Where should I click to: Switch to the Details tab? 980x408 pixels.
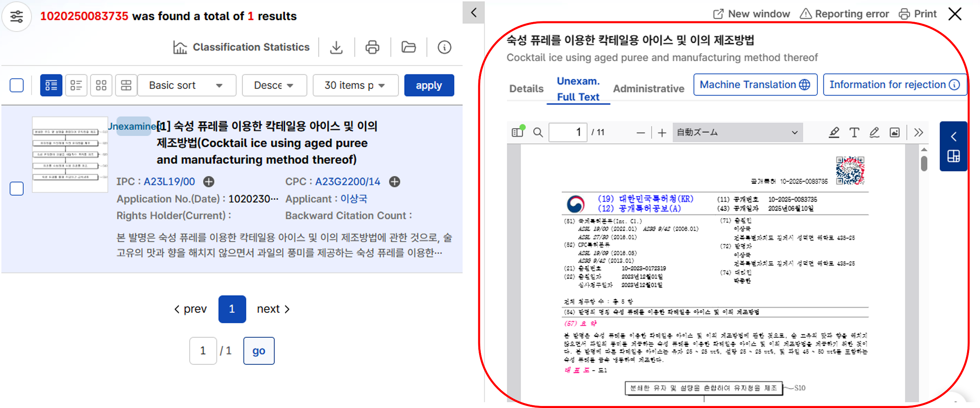[526, 89]
